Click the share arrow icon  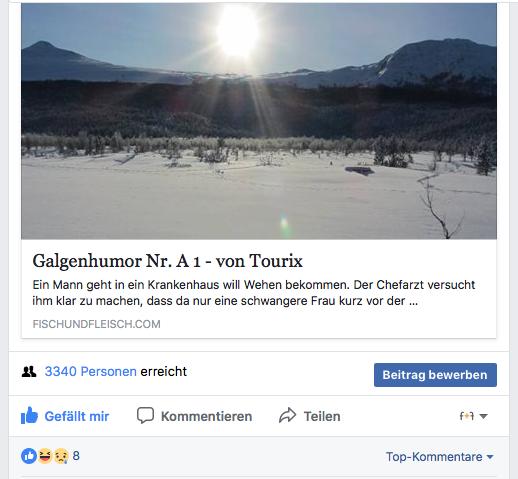point(287,415)
